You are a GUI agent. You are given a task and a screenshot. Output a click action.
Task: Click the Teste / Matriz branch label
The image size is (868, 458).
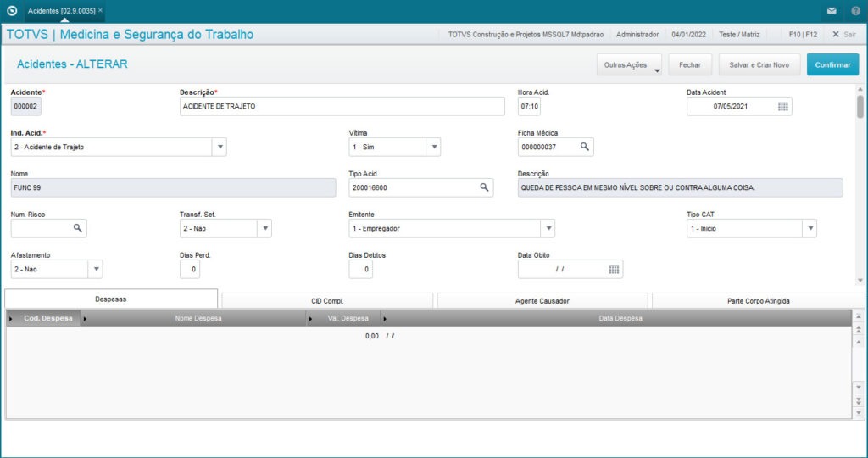[x=739, y=34]
